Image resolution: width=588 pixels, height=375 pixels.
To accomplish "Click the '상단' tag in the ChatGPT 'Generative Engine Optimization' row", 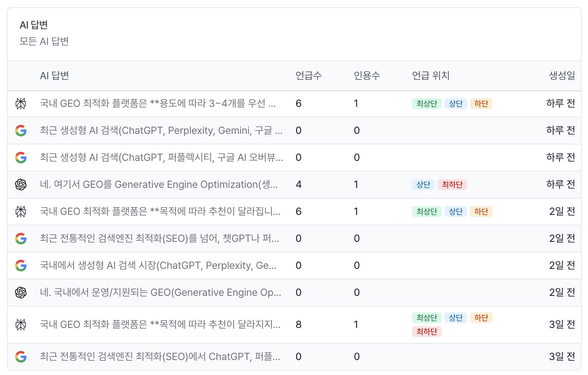I will coord(423,185).
